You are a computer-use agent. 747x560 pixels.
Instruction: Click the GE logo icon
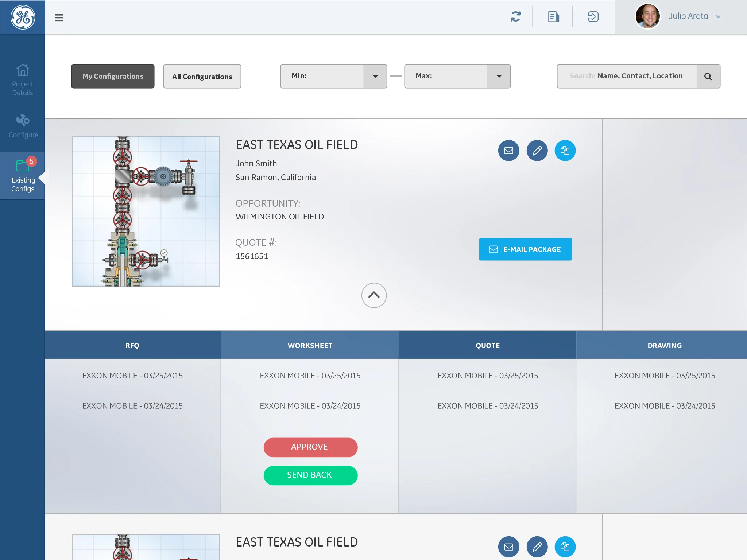tap(23, 17)
